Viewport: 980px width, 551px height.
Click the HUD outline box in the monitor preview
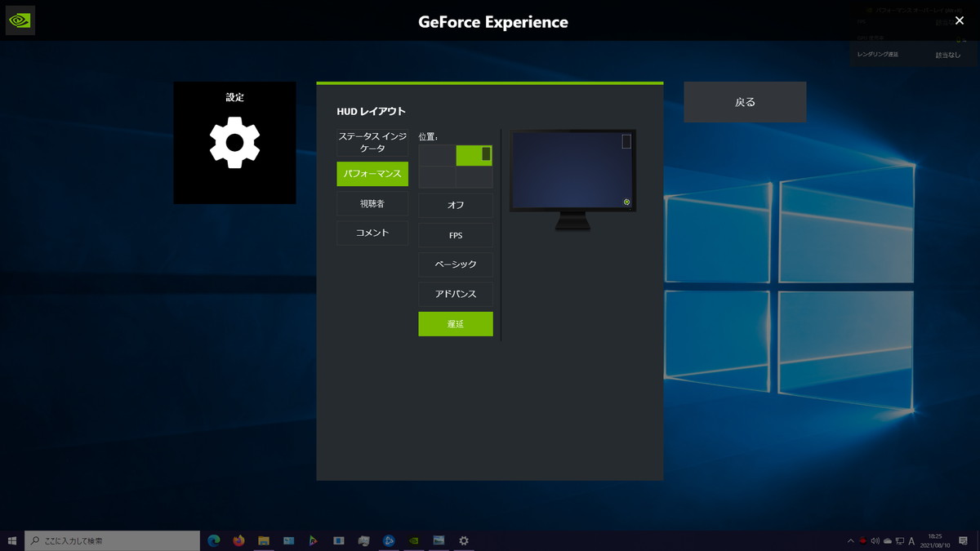pyautogui.click(x=626, y=141)
